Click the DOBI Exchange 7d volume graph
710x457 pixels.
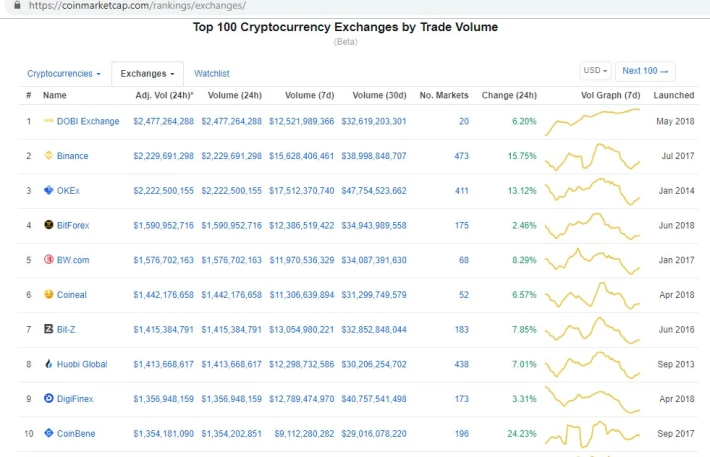pyautogui.click(x=592, y=121)
